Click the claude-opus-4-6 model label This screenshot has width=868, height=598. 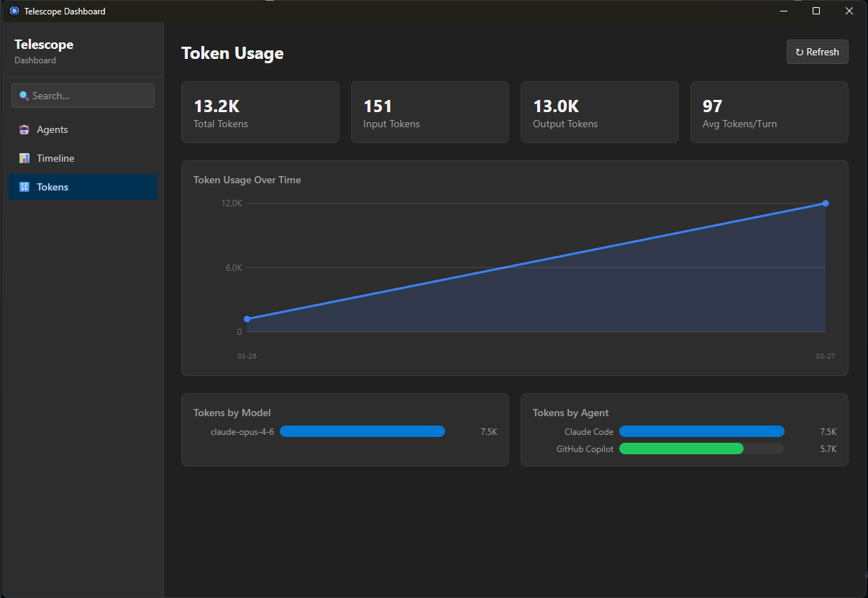pyautogui.click(x=242, y=431)
